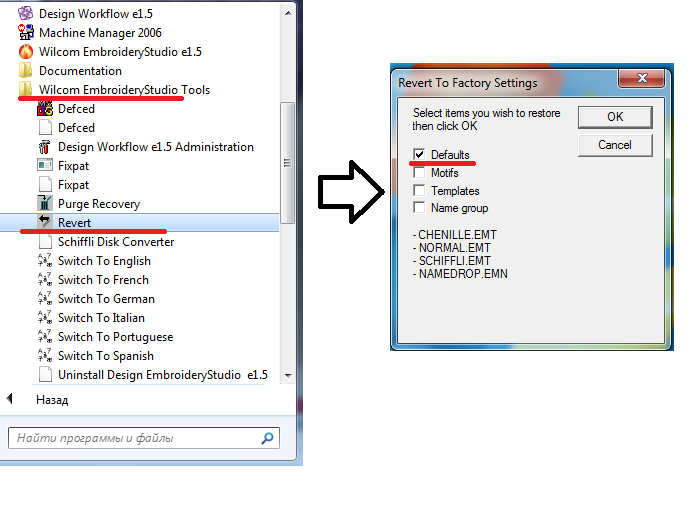Click Cancel in the Revert dialog
This screenshot has height=511, width=697.
[x=615, y=145]
